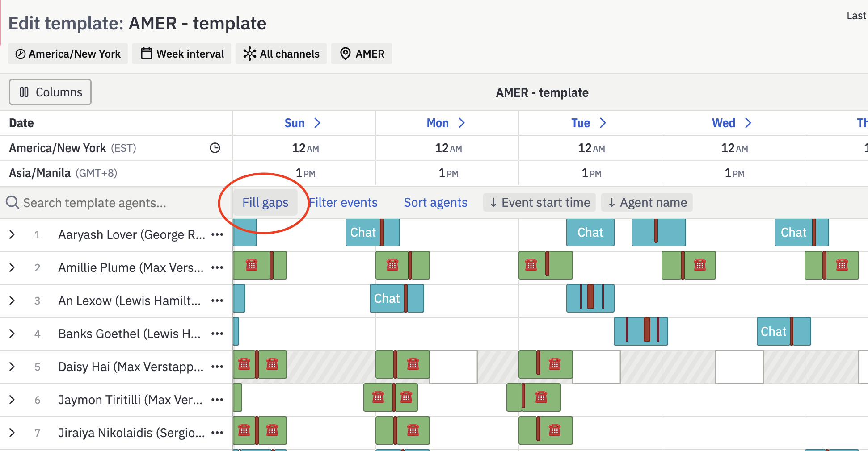Open the America/New York timezone filter

tap(68, 54)
